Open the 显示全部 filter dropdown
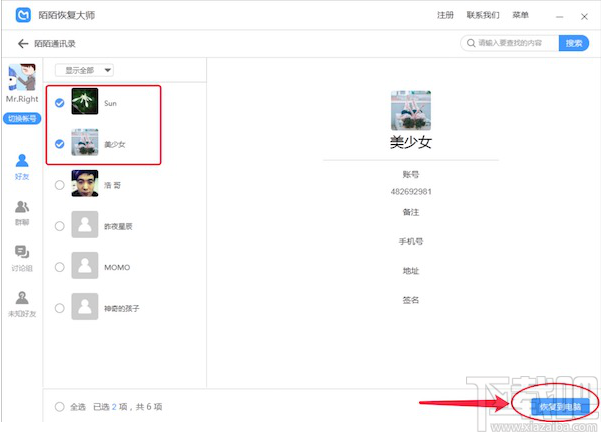This screenshot has height=437, width=606. coord(84,70)
